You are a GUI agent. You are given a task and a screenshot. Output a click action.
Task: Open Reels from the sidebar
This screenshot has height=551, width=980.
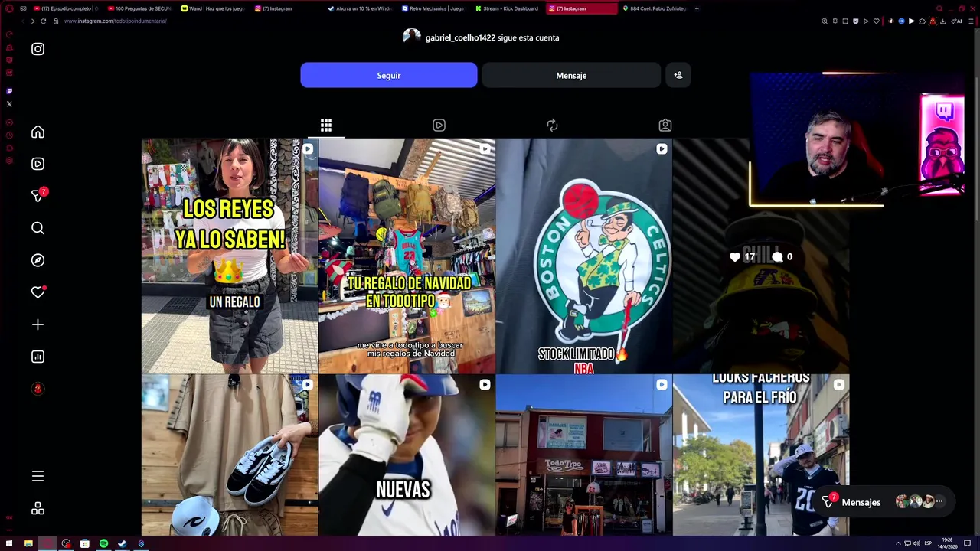(38, 164)
